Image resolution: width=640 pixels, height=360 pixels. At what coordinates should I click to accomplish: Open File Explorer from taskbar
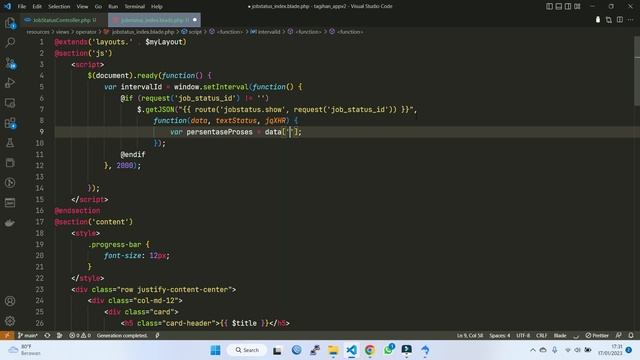click(x=333, y=350)
